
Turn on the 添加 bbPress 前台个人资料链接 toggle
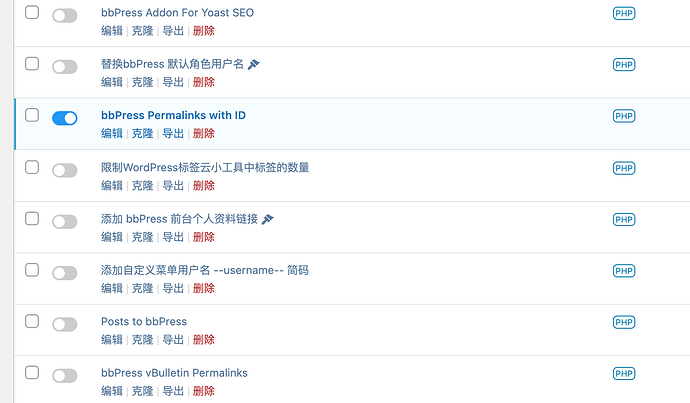[x=65, y=221]
